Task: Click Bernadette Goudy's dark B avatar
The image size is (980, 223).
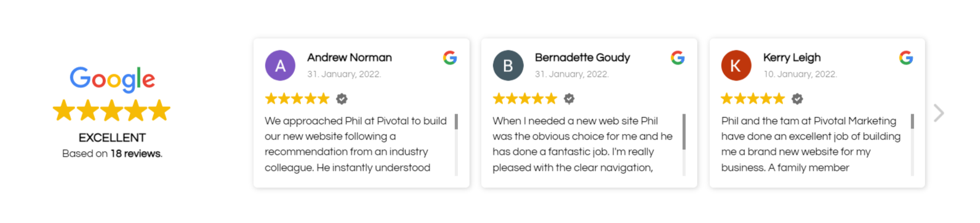Action: [x=508, y=66]
